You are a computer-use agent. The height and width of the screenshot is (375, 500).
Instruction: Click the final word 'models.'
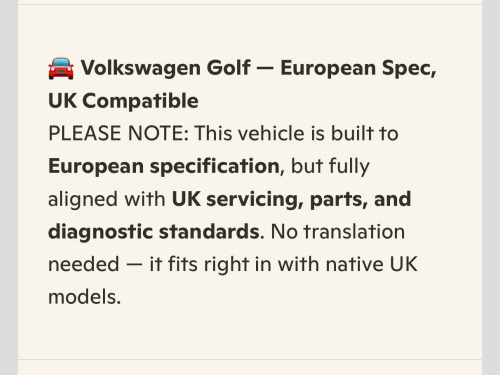(x=85, y=297)
